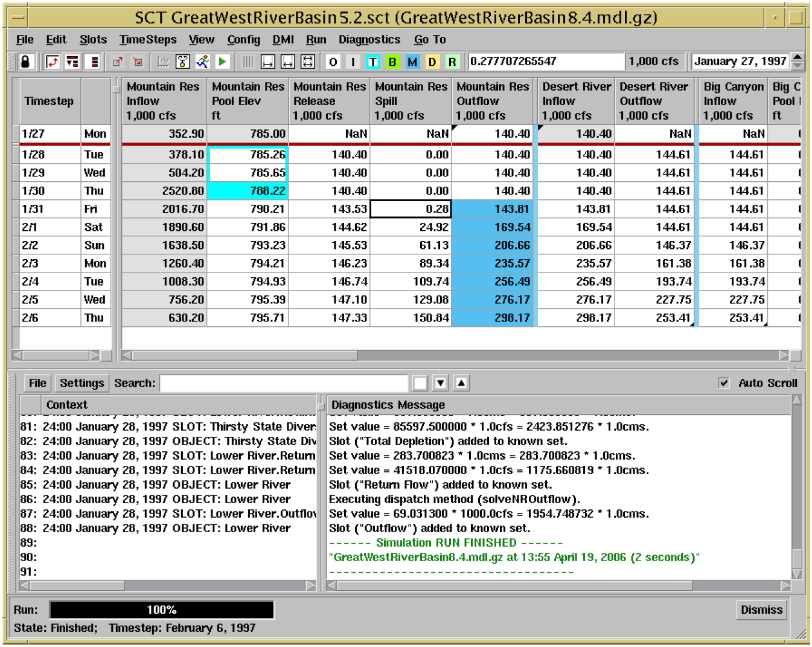Open the Diagnostics menu
Image resolution: width=812 pixels, height=647 pixels.
point(369,40)
